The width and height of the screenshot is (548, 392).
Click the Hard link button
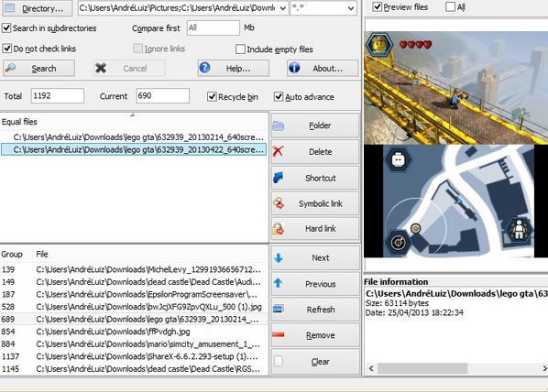coord(315,228)
